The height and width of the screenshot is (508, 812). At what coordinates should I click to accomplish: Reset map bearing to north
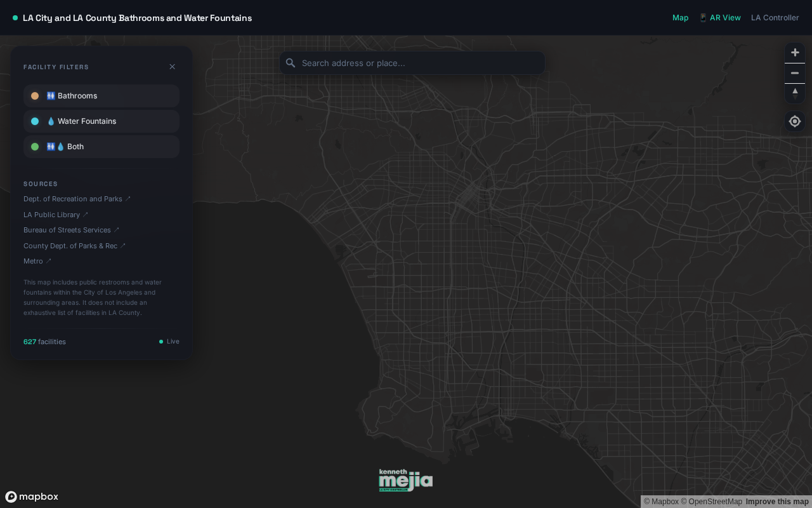click(x=795, y=93)
